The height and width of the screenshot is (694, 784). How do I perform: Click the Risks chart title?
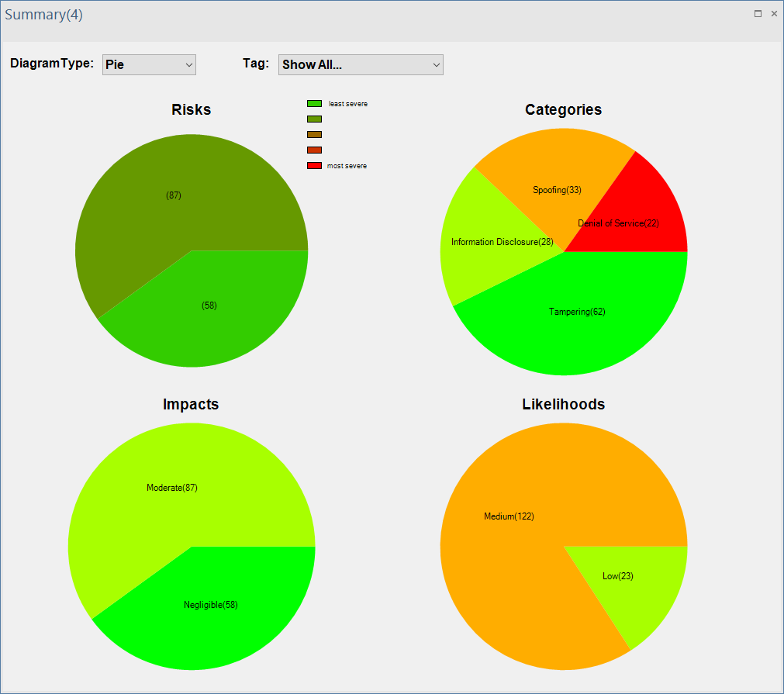pyautogui.click(x=191, y=109)
